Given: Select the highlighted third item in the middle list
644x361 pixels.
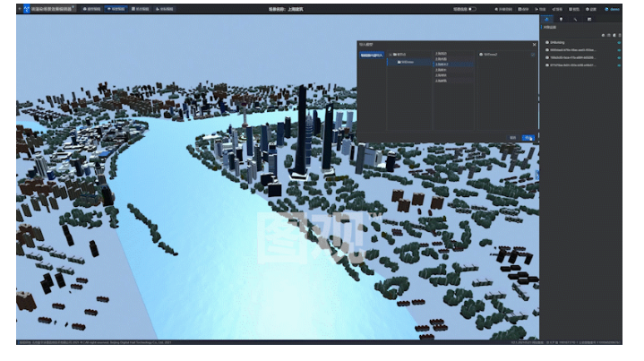Looking at the screenshot, I should pyautogui.click(x=454, y=64).
